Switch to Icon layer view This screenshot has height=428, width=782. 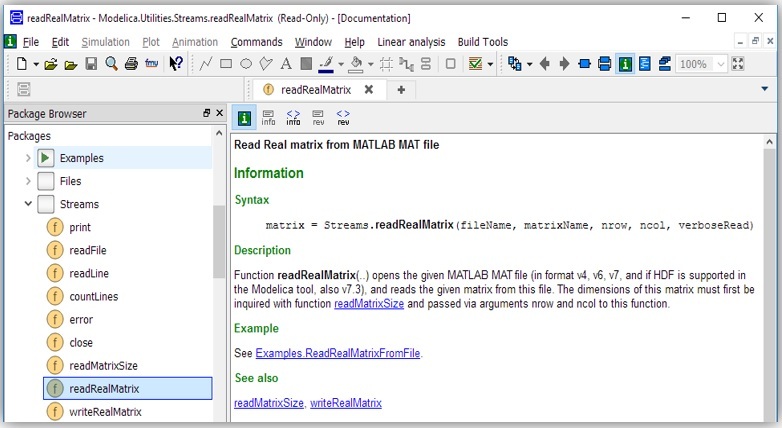click(585, 64)
